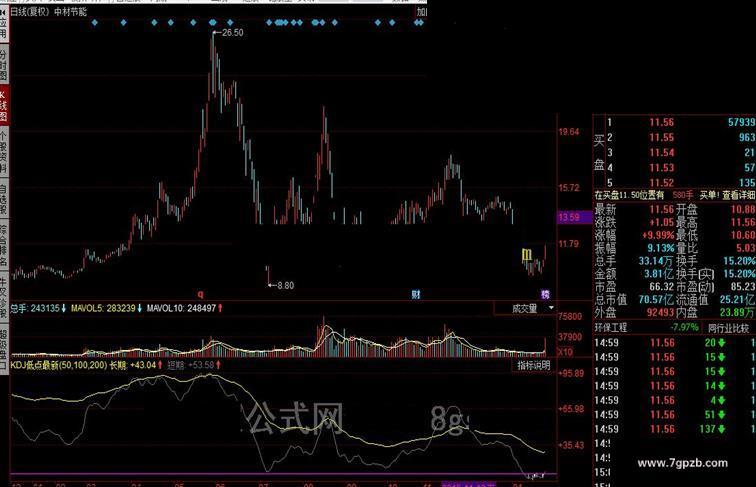756x487 pixels.
Task: Click the 75800 volume axis label
Action: coord(570,317)
